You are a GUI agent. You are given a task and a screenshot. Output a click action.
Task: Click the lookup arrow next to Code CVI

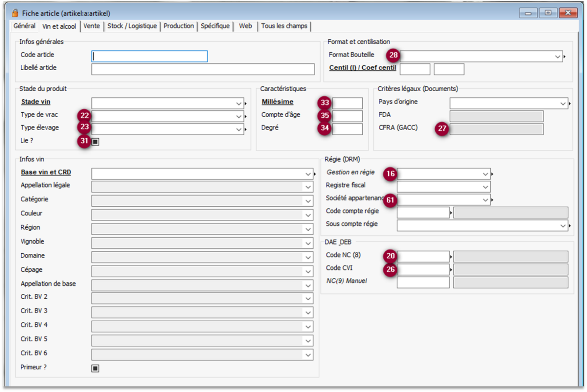click(x=451, y=270)
